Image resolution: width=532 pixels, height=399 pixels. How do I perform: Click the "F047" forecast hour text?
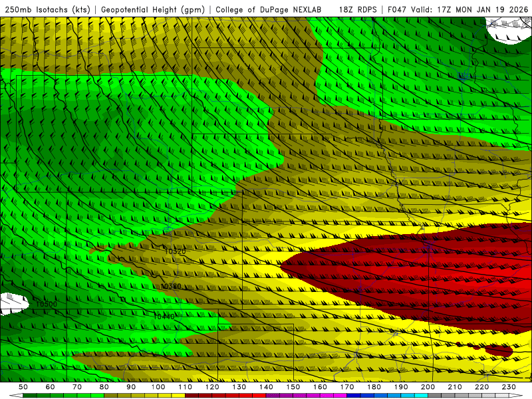coord(397,9)
